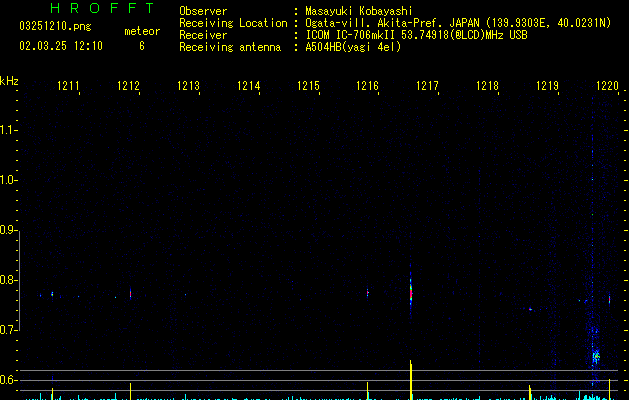Select the Ogata-vill. Akita-Pref. JAPAN location text
The image size is (629, 400).
pyautogui.click(x=458, y=23)
